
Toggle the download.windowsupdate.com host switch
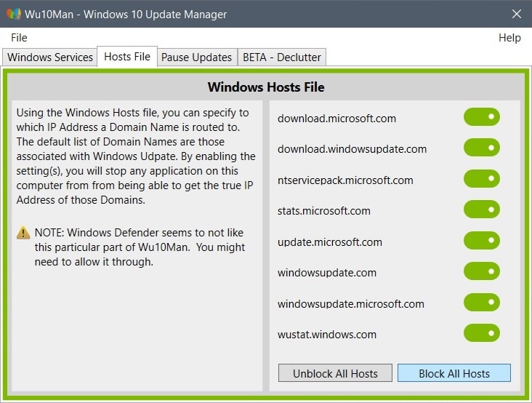coord(481,148)
